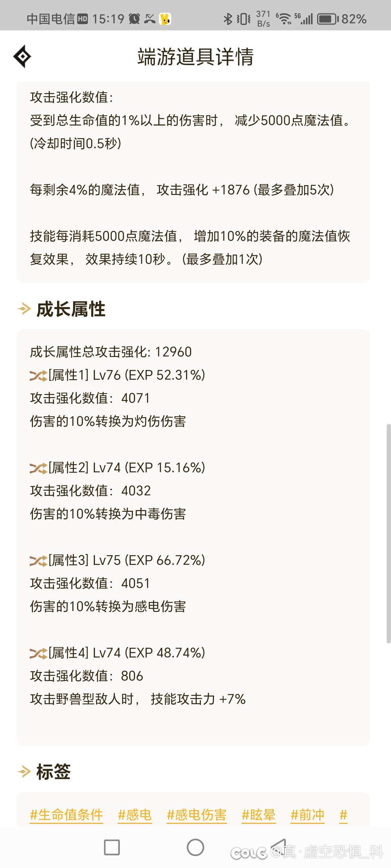
Task: Tap arrow icon next to 标签 heading
Action: (x=24, y=772)
